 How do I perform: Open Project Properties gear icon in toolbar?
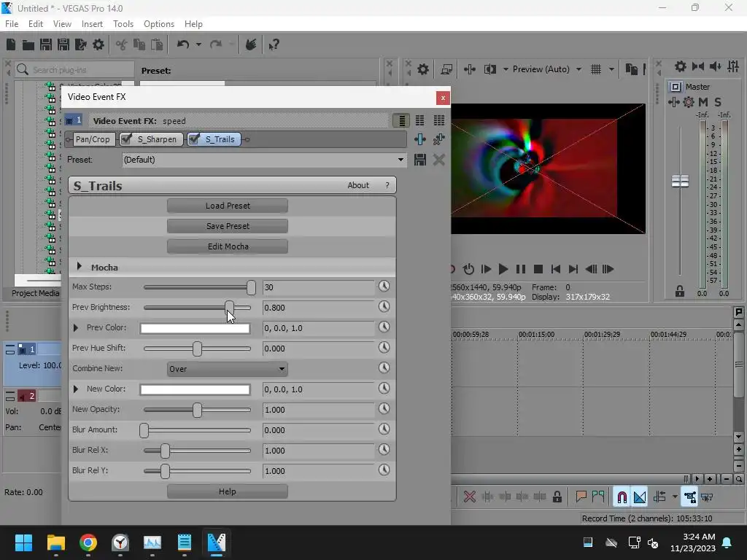(x=98, y=44)
